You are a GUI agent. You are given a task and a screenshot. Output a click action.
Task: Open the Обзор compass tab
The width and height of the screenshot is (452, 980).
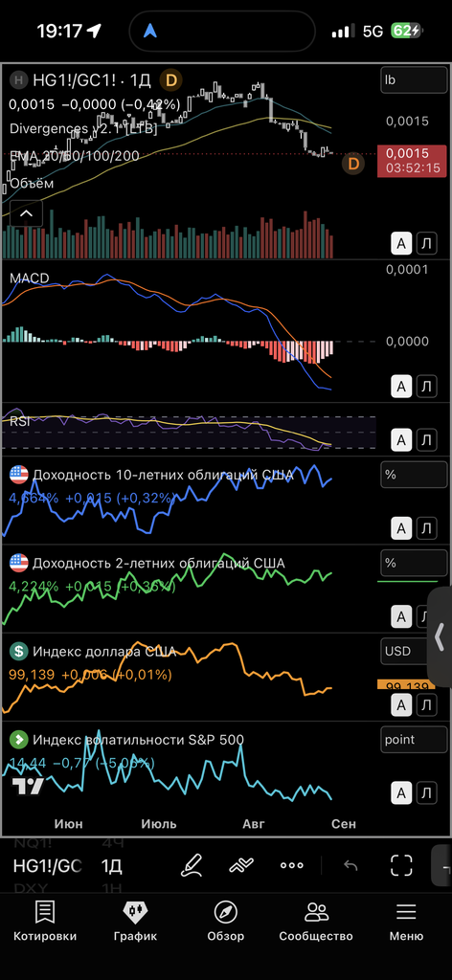(226, 923)
